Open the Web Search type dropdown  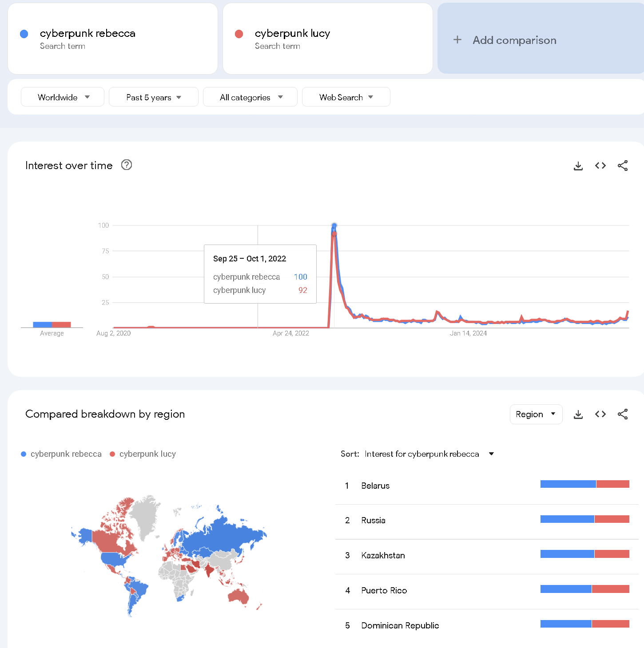click(346, 97)
